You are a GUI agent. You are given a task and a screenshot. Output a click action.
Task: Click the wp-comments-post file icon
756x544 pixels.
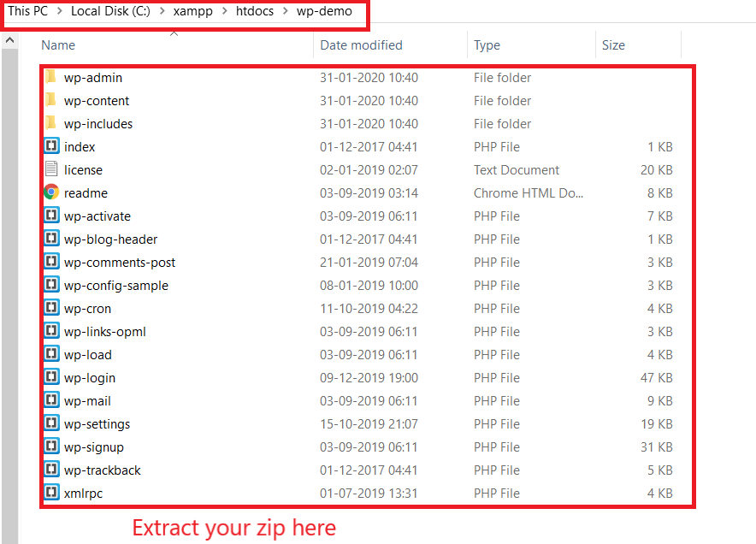tap(51, 262)
